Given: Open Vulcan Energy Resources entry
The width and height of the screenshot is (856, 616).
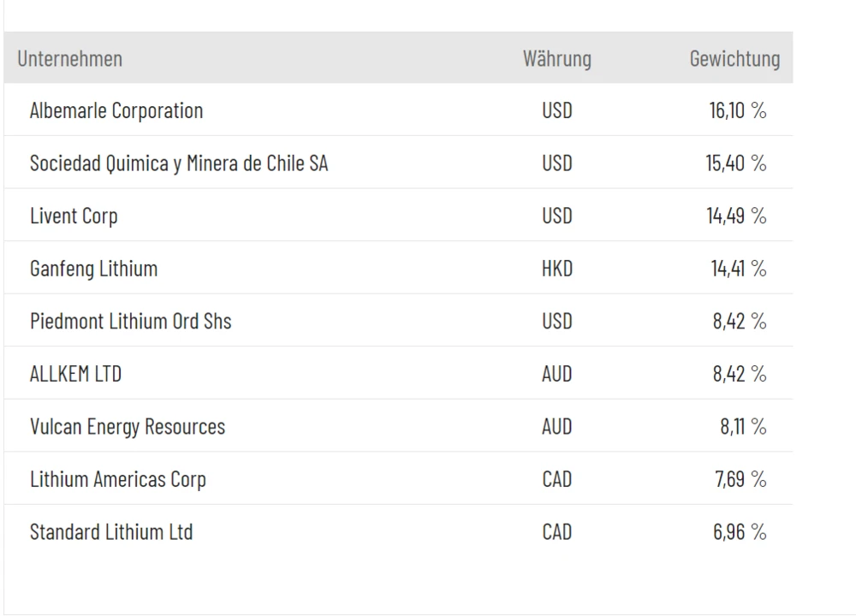Looking at the screenshot, I should click(128, 427).
